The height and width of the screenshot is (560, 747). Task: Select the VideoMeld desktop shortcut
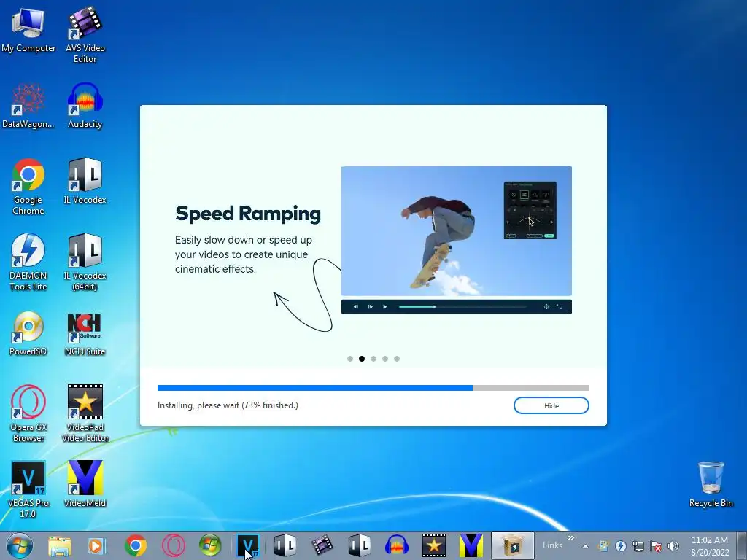pos(85,484)
